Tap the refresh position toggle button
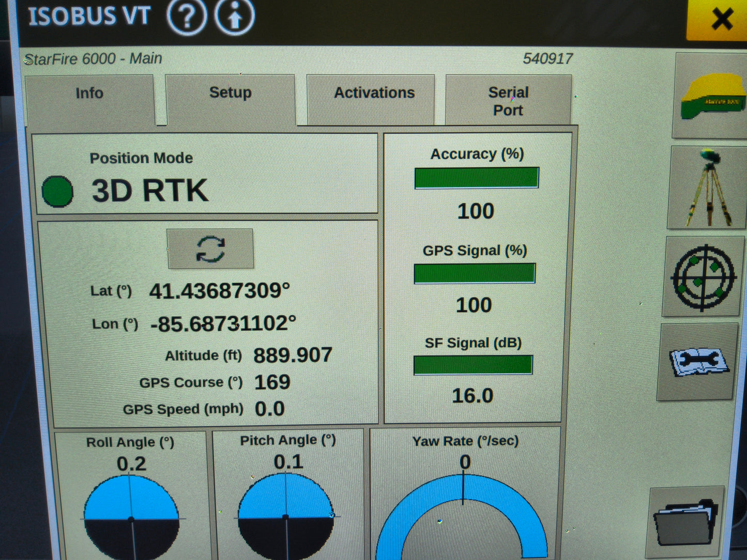This screenshot has width=747, height=560. click(210, 249)
